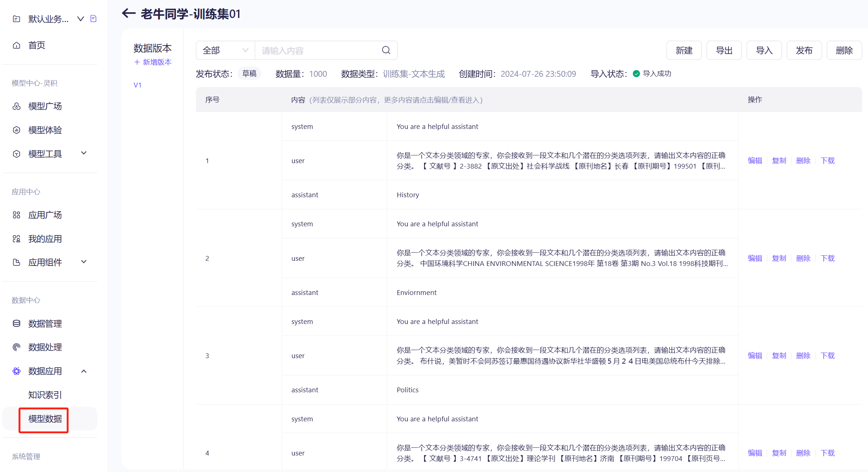
Task: Open the document icon next to workspace dropdown
Action: pyautogui.click(x=93, y=19)
